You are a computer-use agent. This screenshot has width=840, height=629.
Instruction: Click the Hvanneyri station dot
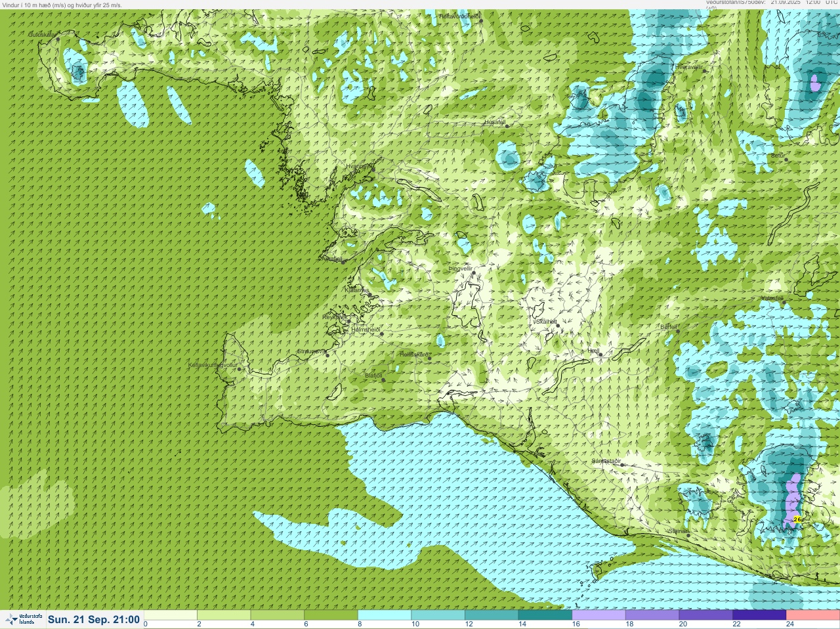tap(373, 169)
